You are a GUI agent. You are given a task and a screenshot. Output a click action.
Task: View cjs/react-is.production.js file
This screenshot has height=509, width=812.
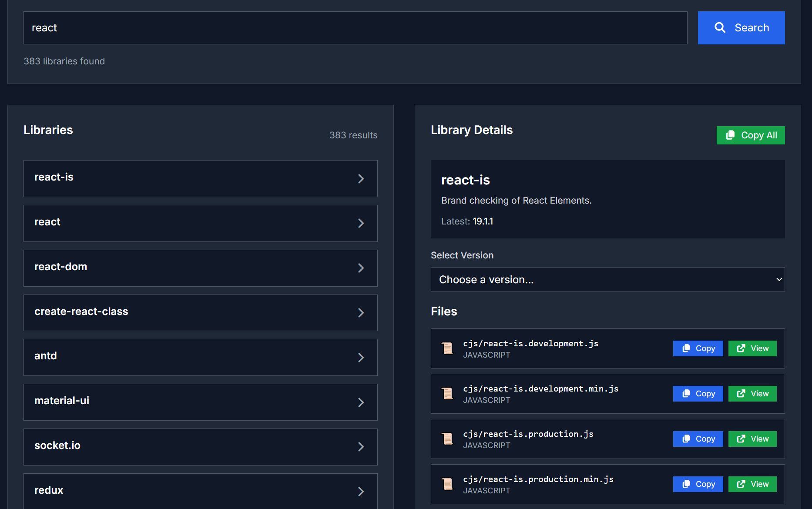click(752, 439)
